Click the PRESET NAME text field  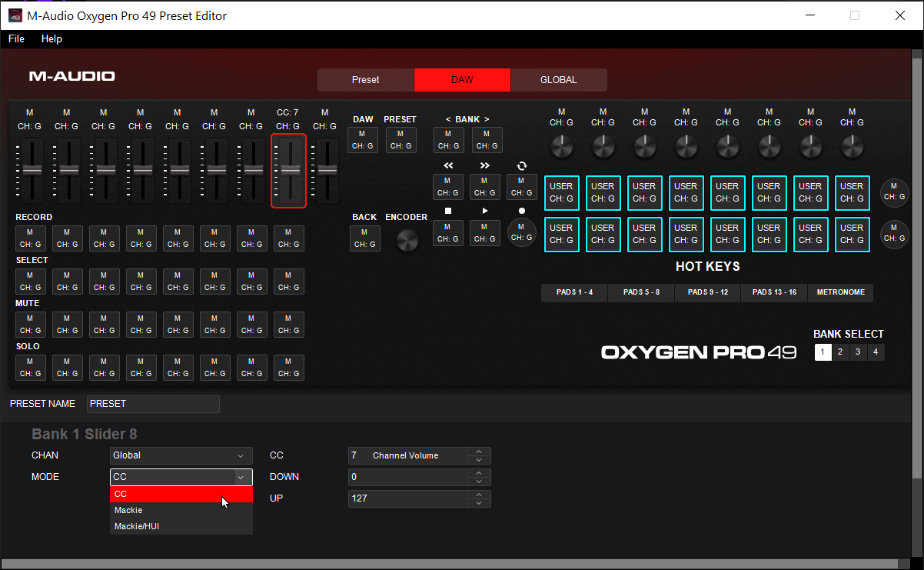point(153,404)
